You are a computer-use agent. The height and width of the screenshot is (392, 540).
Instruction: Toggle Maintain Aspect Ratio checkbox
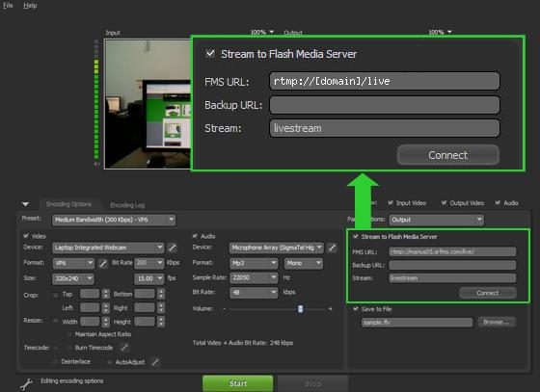tap(68, 334)
